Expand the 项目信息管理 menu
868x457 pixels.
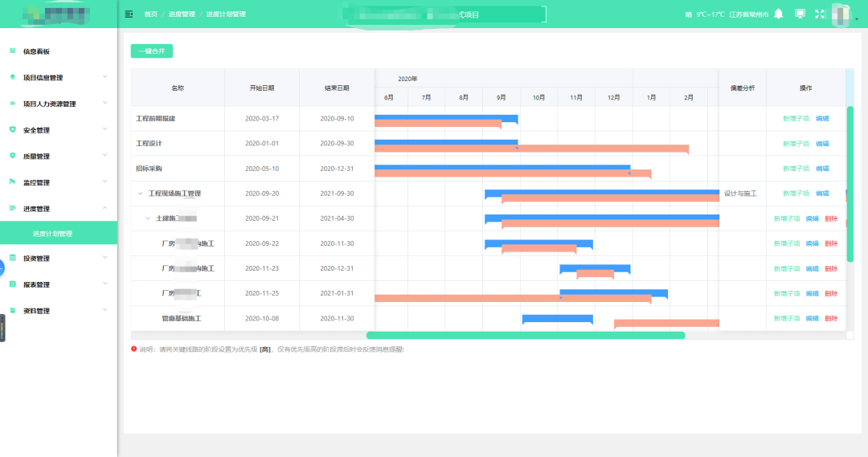[x=59, y=77]
